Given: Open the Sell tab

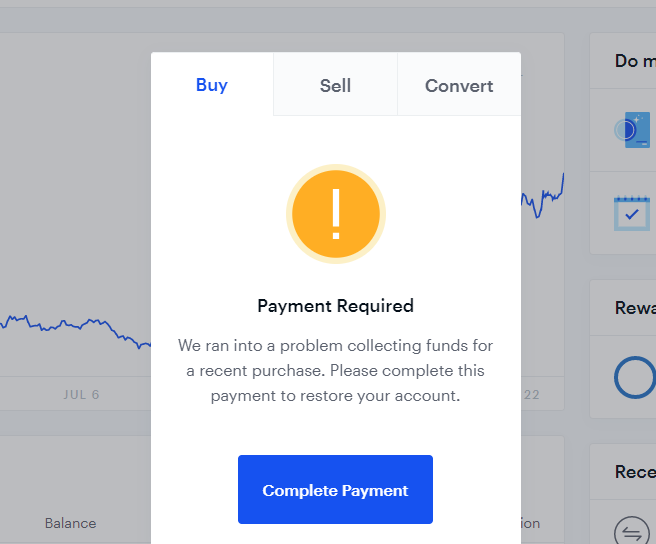Looking at the screenshot, I should [x=335, y=85].
